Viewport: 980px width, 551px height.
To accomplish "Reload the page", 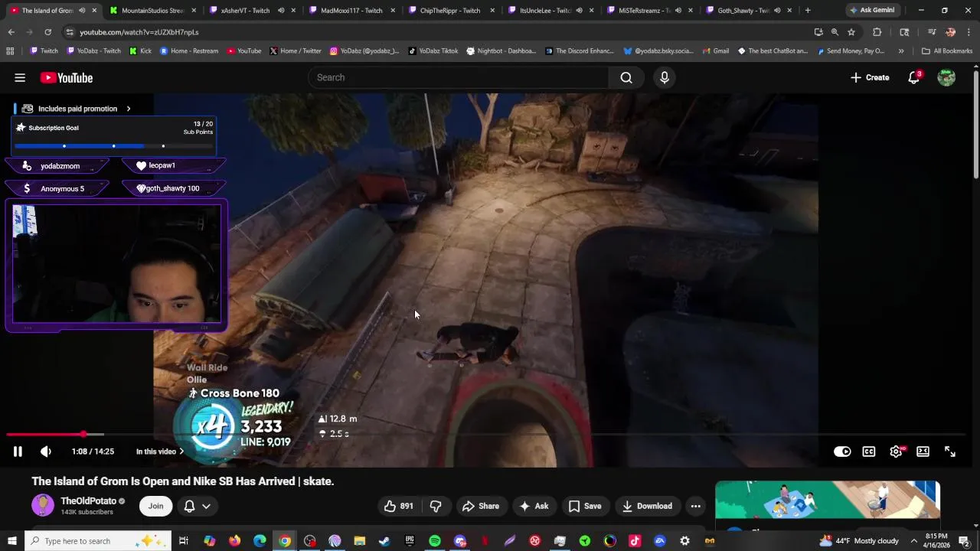I will tap(47, 32).
